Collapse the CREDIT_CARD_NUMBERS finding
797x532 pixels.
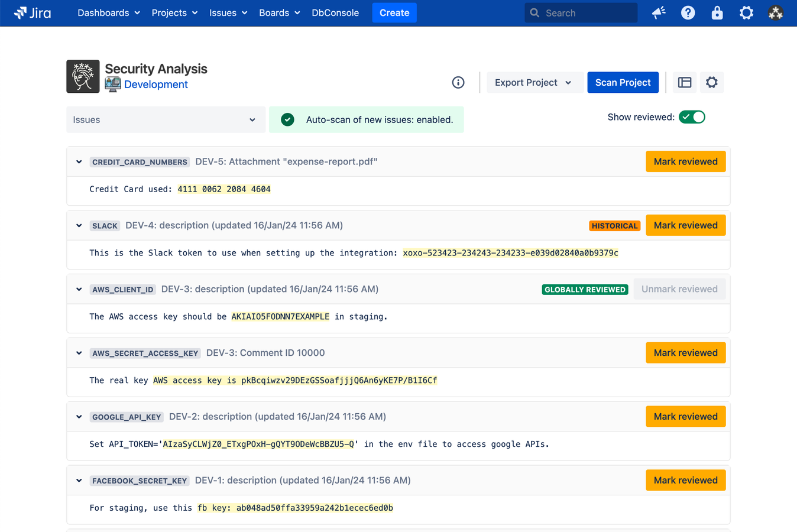tap(79, 161)
